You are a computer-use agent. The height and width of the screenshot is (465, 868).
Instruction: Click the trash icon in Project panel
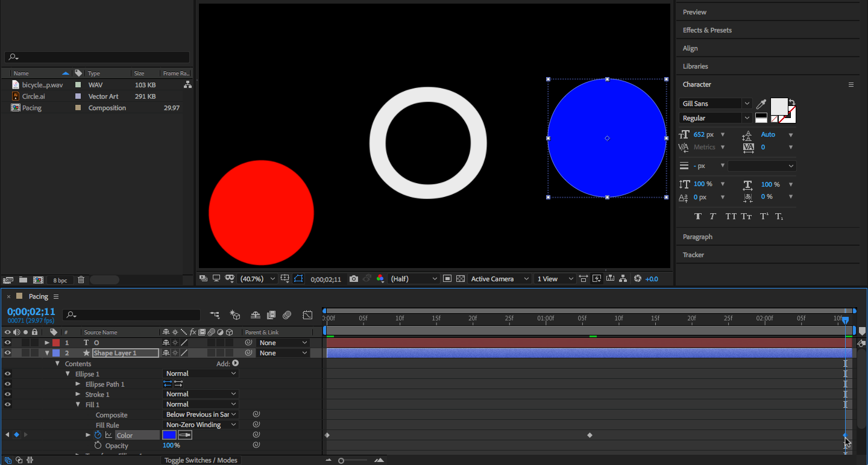(81, 280)
